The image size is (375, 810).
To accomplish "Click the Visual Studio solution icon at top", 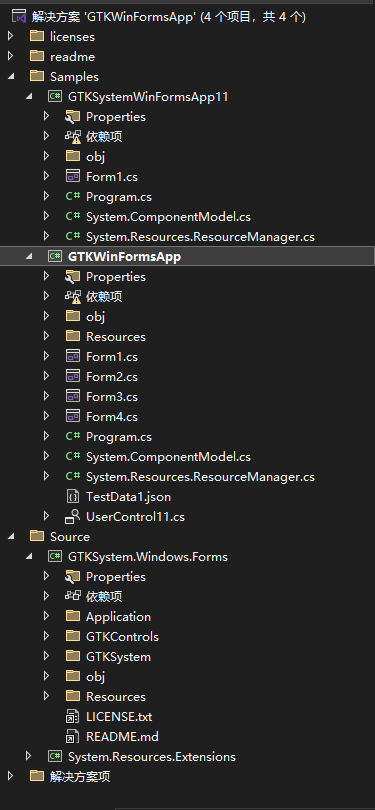I will [x=19, y=17].
